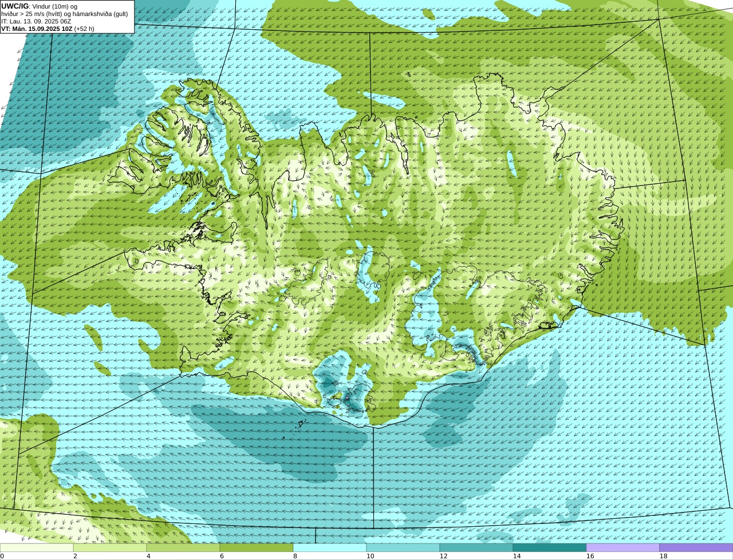Click the scale label '6'
Viewport: 733px width, 560px height.
222,556
